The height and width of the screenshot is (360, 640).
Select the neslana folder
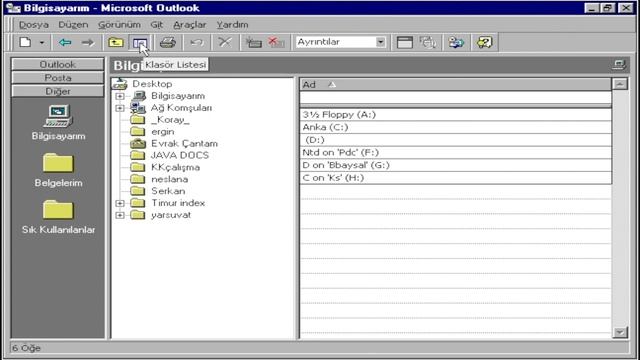coord(169,179)
